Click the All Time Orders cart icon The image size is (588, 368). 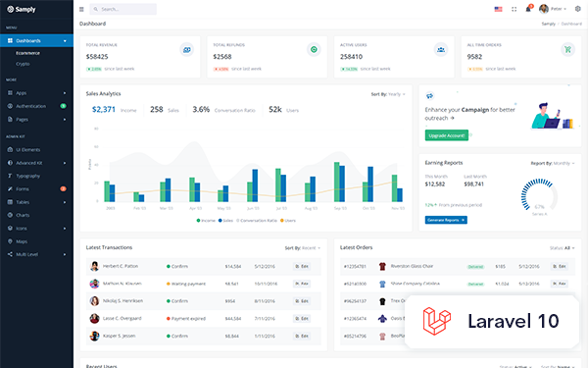[x=567, y=49]
